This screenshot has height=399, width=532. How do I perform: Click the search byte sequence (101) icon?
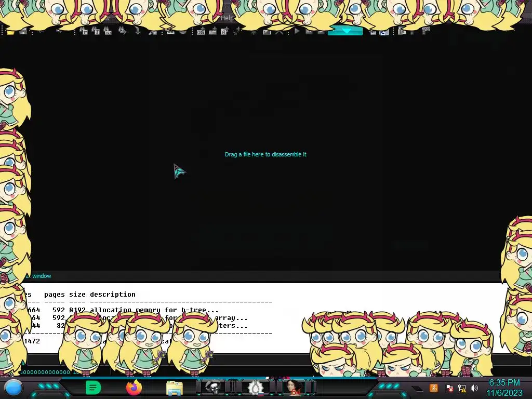click(x=107, y=31)
